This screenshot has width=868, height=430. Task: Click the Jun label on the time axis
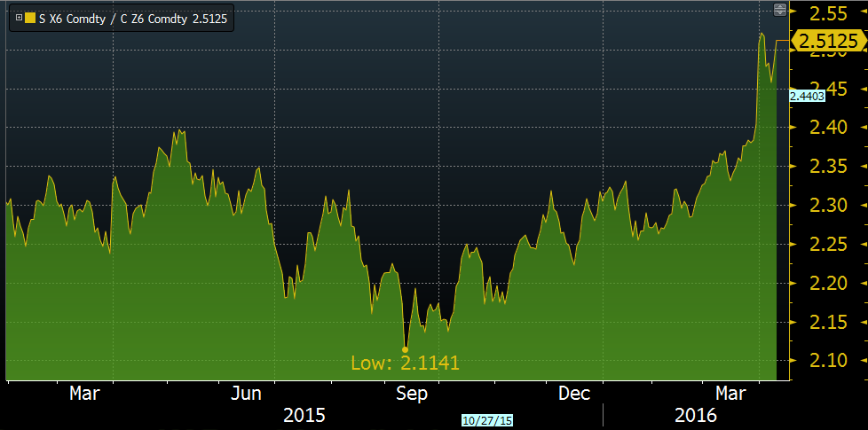(x=248, y=392)
